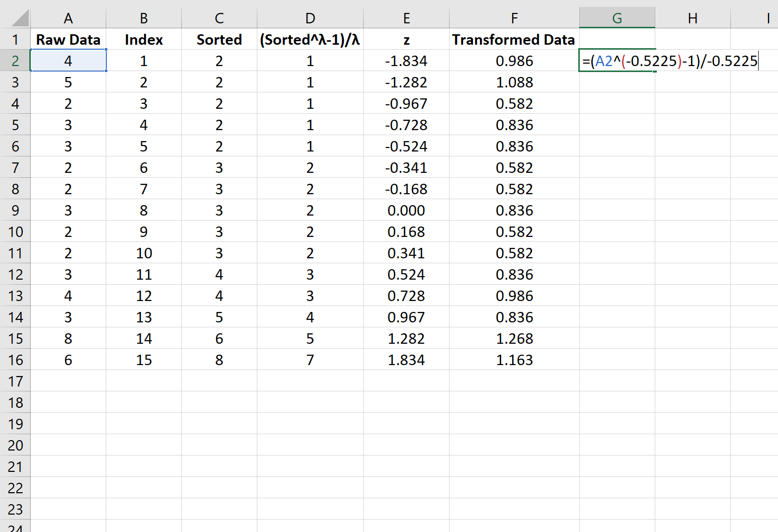Click transformed value 0.986 in row 2
This screenshot has width=778, height=532.
coord(514,61)
